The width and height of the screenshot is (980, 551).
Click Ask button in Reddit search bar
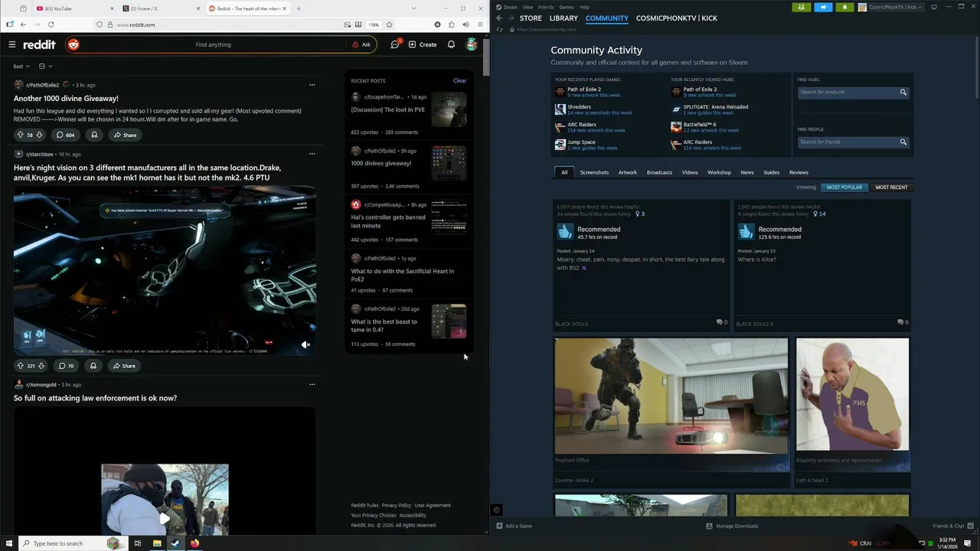361,44
